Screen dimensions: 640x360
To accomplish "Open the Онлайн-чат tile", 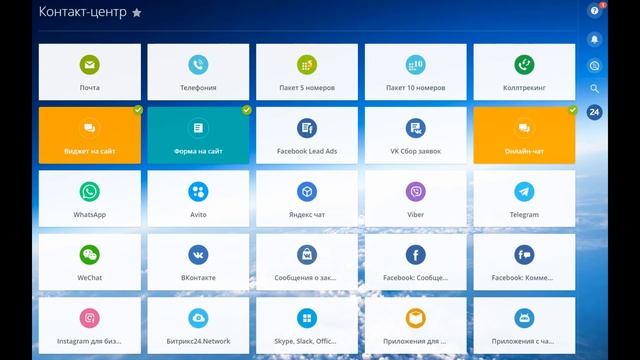I will (524, 135).
